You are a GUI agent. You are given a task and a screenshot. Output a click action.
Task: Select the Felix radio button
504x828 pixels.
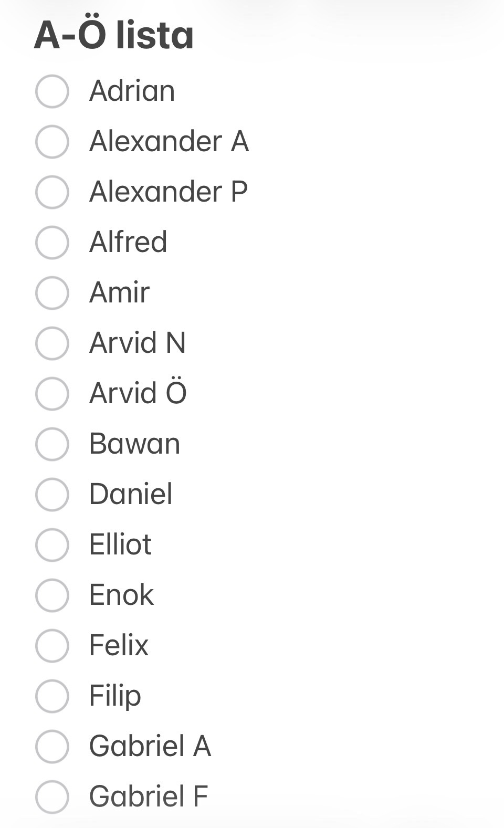[x=52, y=646]
